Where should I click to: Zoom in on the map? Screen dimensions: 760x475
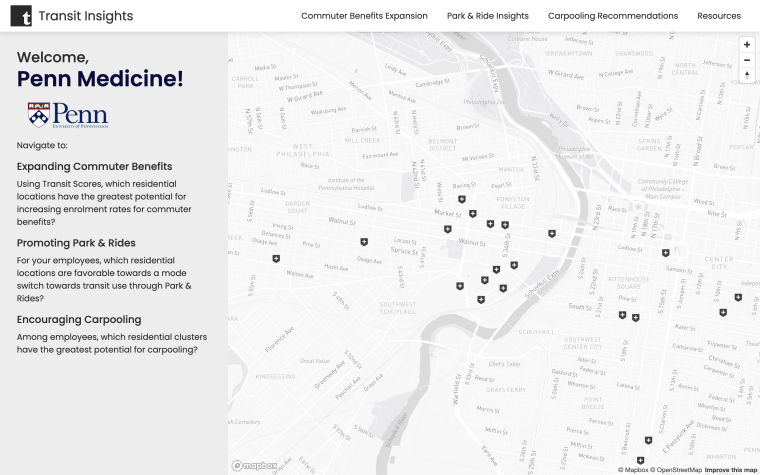click(747, 45)
